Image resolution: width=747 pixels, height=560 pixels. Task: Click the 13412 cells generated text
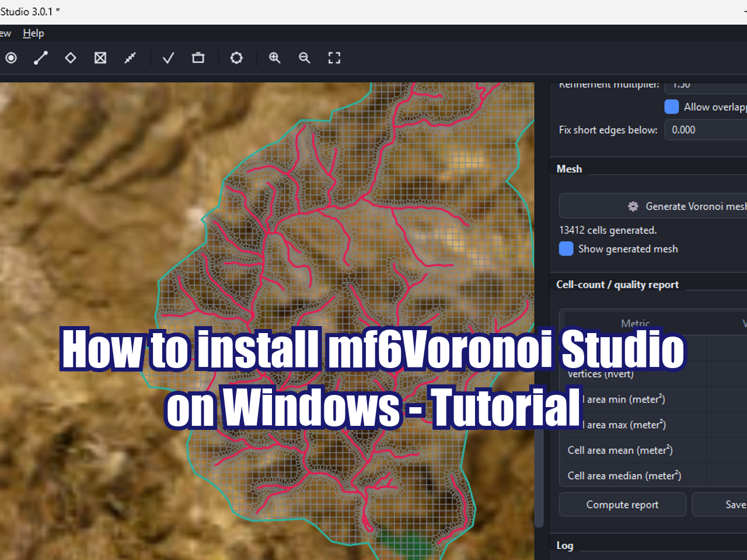(608, 230)
